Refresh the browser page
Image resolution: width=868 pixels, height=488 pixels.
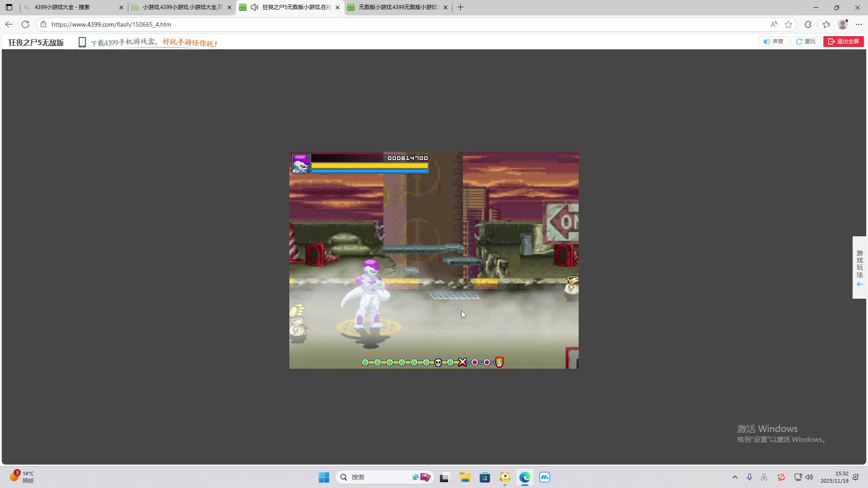(25, 24)
